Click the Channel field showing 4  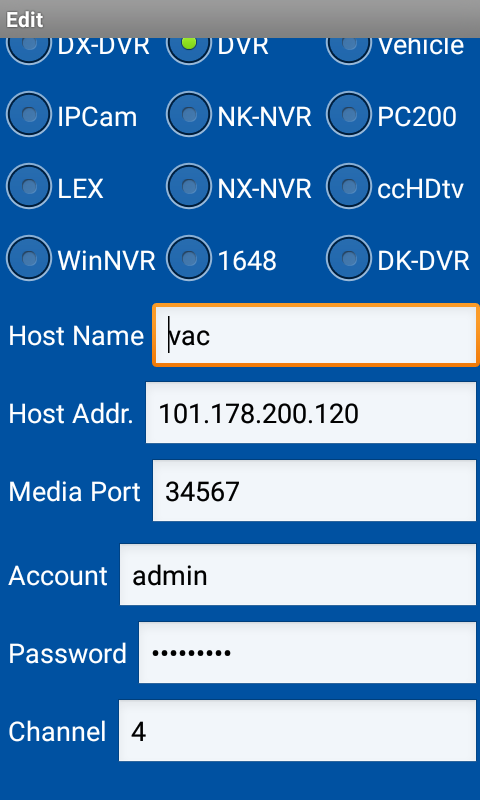pyautogui.click(x=297, y=731)
